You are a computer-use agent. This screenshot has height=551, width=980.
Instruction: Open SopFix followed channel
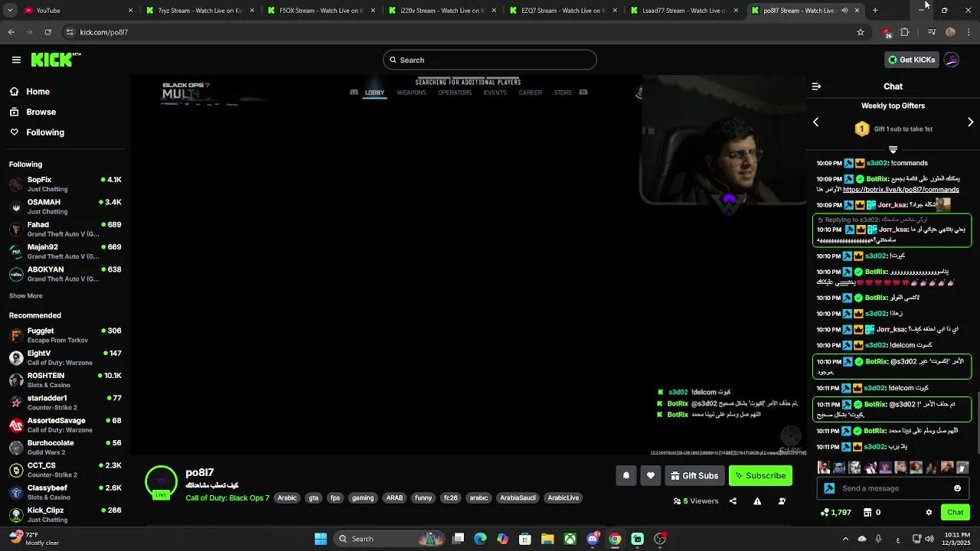click(x=65, y=184)
